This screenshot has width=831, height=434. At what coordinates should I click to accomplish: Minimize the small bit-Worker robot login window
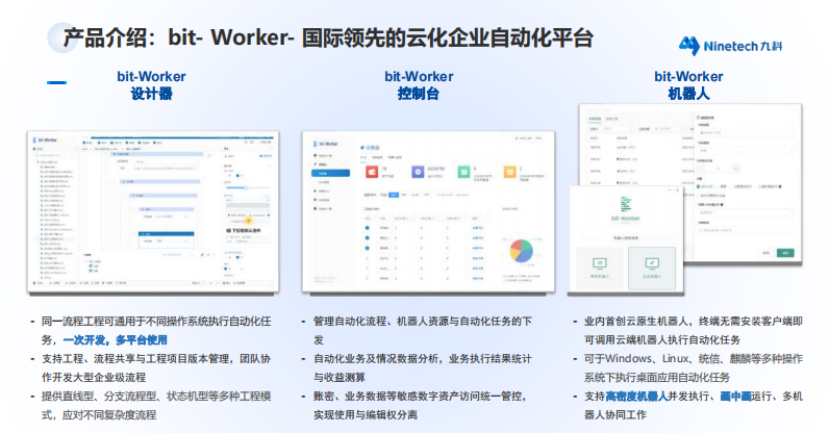coord(669,190)
